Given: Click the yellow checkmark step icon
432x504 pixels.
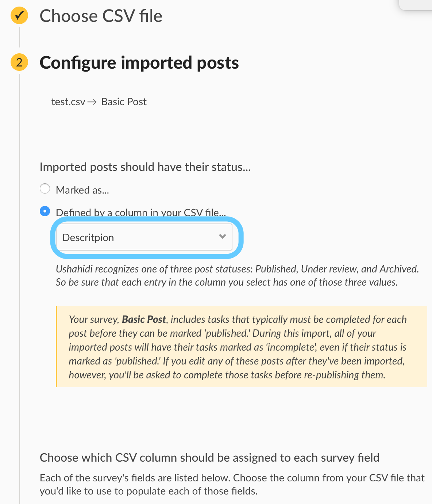Looking at the screenshot, I should [19, 16].
